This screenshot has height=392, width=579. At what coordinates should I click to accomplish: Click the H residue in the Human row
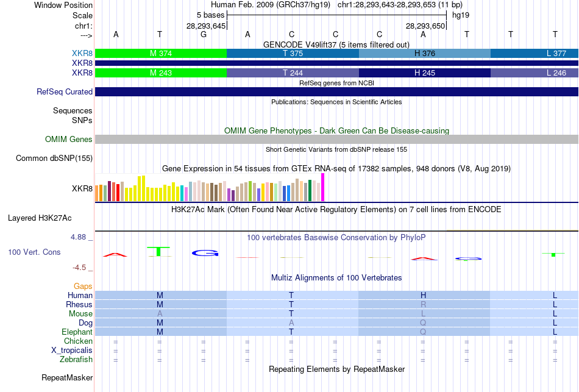[423, 295]
